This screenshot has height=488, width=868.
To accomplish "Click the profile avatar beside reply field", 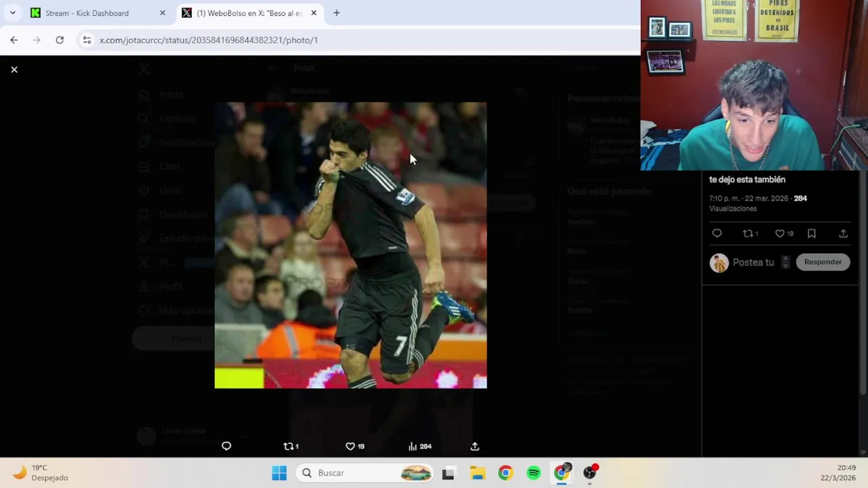I will (x=719, y=262).
